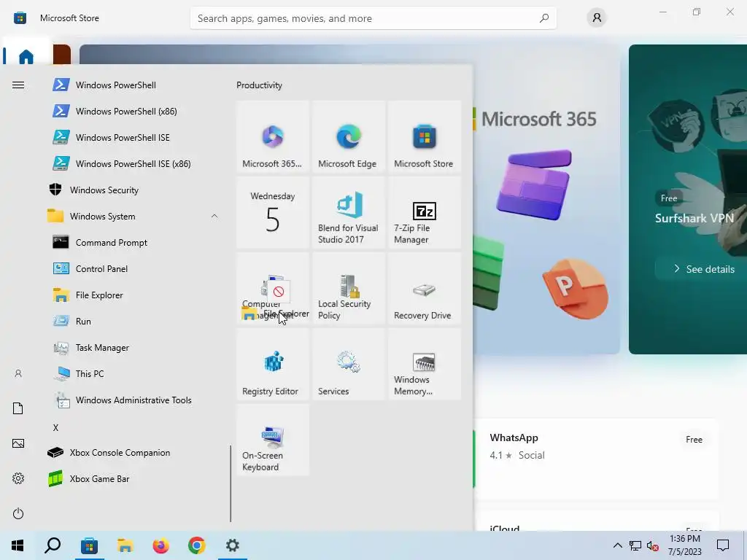Image resolution: width=747 pixels, height=560 pixels.
Task: Open Windows Memory Diagnostic tile
Action: coord(425,364)
